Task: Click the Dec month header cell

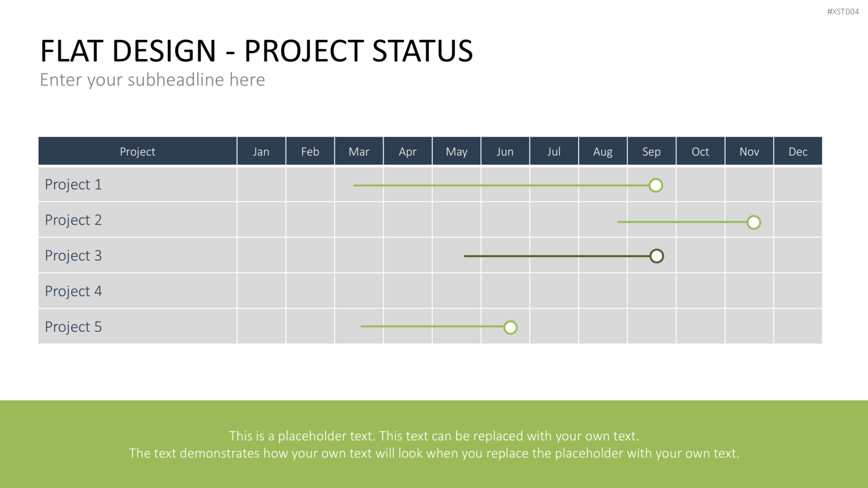Action: [798, 151]
